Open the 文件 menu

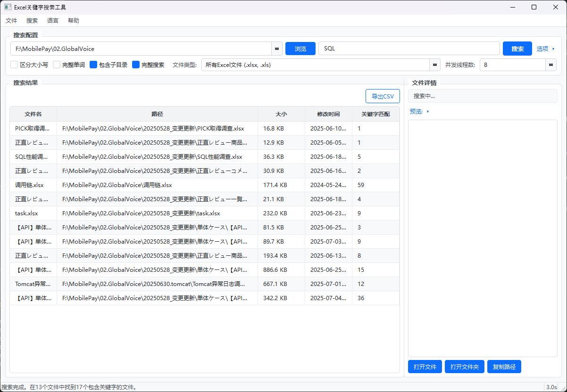[x=11, y=21]
